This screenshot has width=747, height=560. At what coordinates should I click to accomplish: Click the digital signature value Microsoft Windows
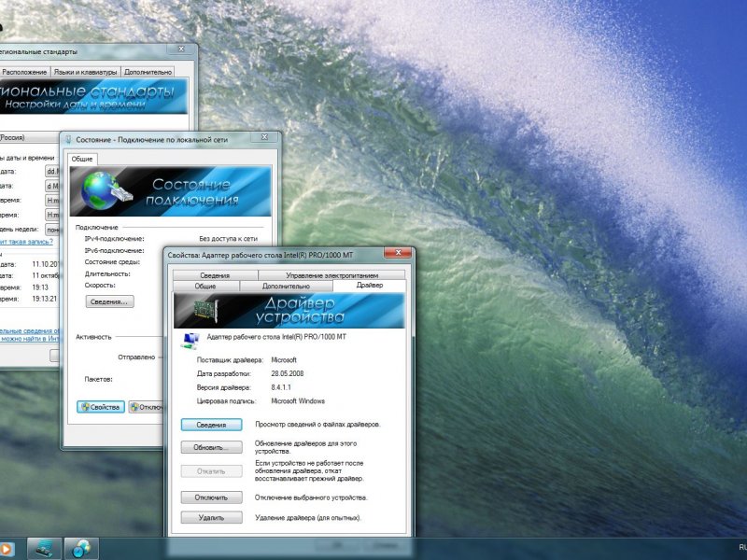(298, 401)
